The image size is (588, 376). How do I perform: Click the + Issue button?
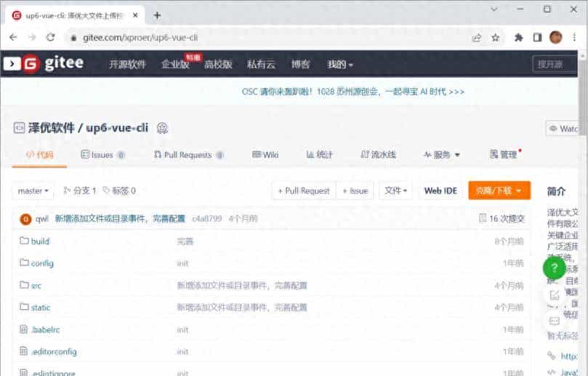tap(355, 191)
